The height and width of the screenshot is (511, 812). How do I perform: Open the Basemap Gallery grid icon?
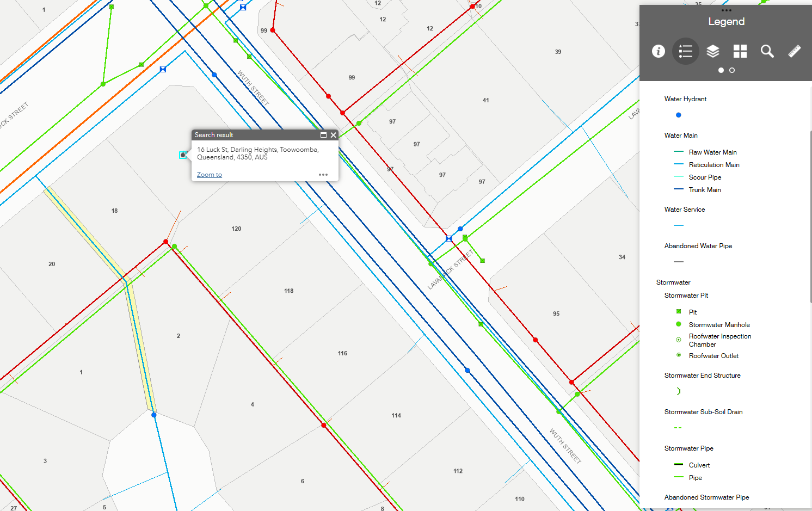tap(740, 51)
